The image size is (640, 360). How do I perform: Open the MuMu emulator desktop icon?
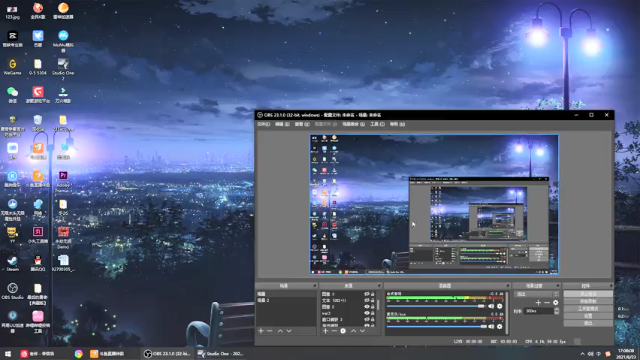coord(63,41)
